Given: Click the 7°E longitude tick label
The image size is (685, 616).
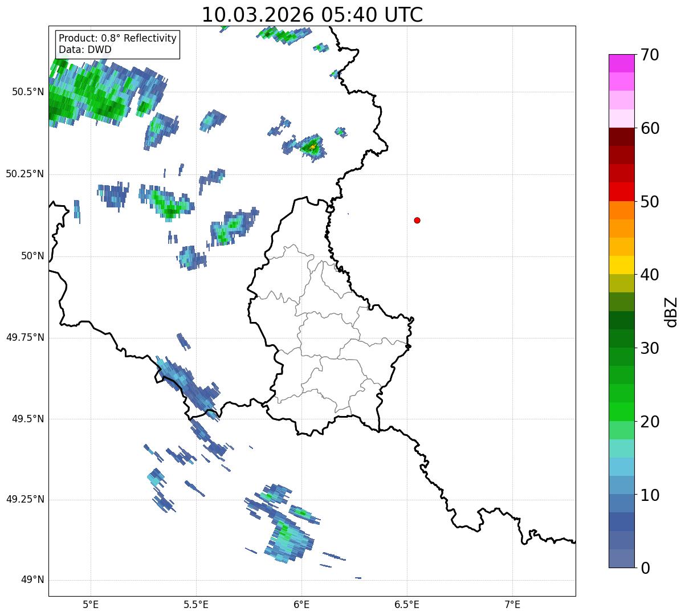Looking at the screenshot, I should point(513,604).
